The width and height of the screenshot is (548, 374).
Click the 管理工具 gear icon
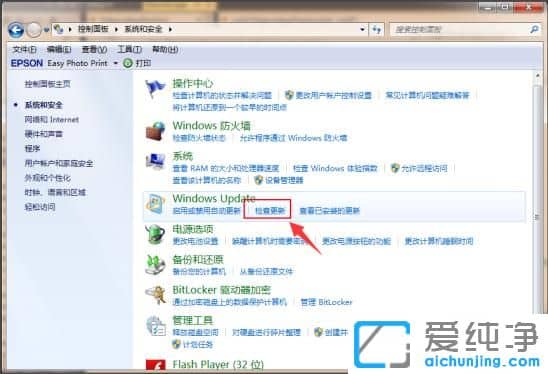(155, 326)
